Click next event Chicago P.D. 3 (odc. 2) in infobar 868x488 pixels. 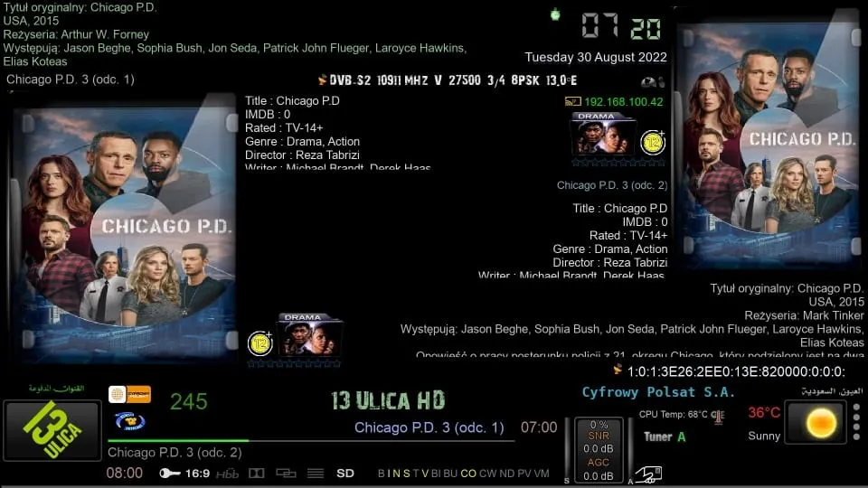[x=175, y=453]
